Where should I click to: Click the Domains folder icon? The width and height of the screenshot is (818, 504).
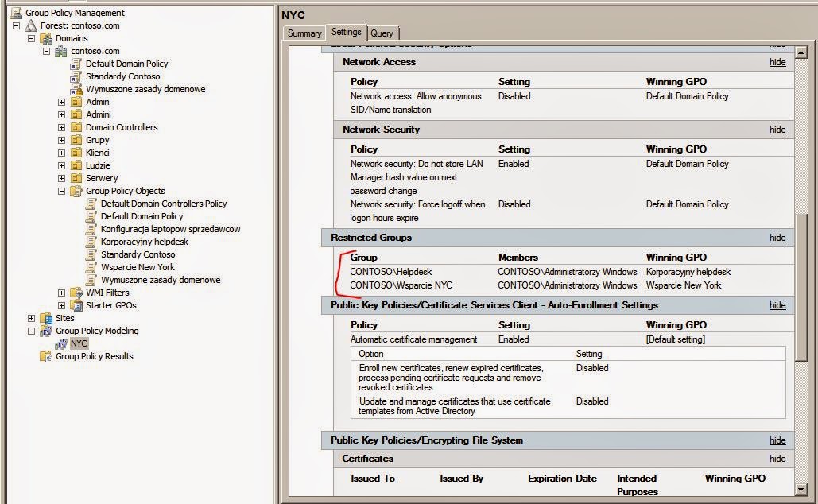(x=46, y=38)
